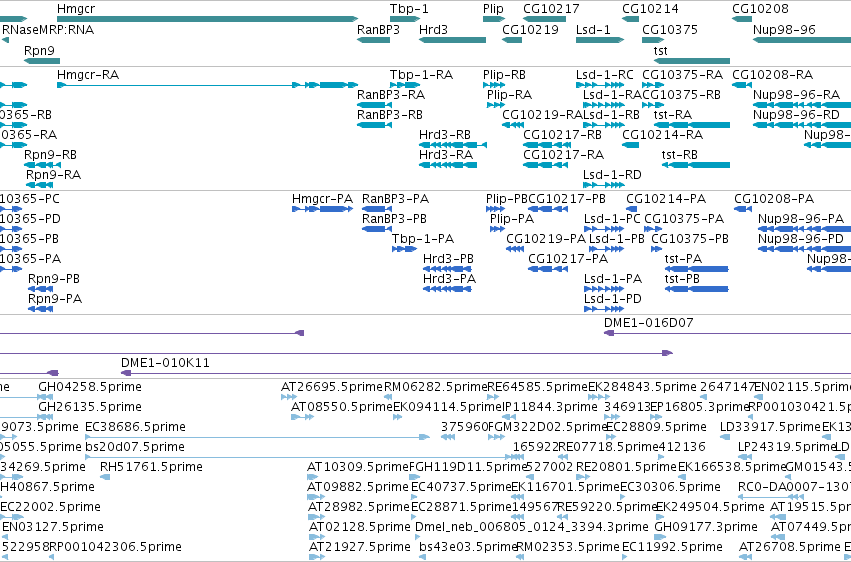This screenshot has width=851, height=562.
Task: Open the Hrd3-PB protein feature
Action: point(447,269)
